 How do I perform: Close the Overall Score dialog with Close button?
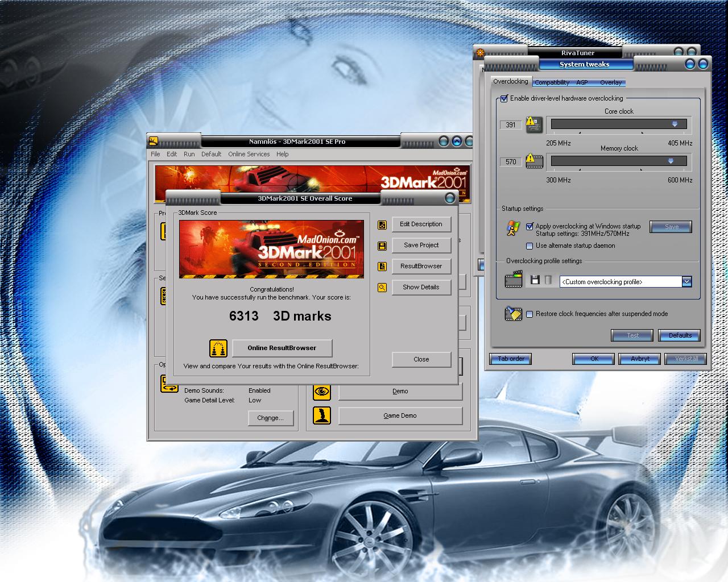(x=421, y=360)
